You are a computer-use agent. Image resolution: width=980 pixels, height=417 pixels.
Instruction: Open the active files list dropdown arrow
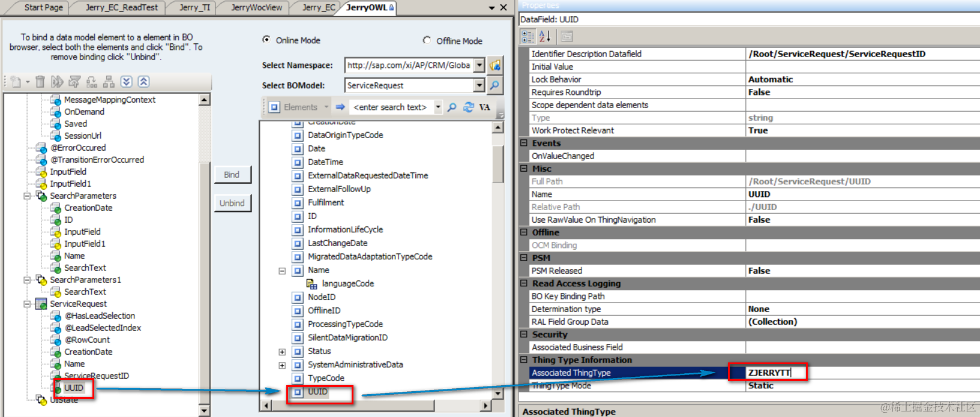tap(492, 8)
